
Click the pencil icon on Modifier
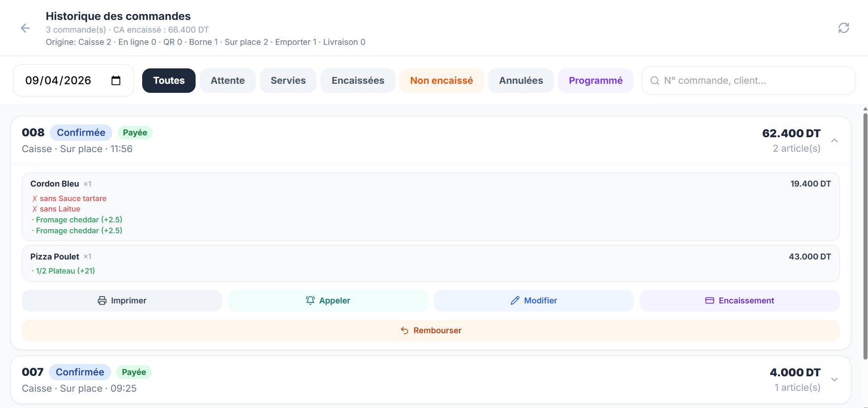tap(515, 301)
